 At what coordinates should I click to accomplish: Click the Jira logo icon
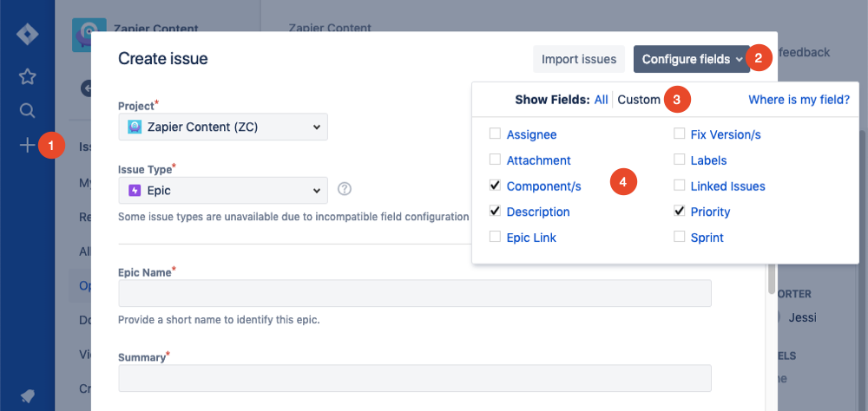(27, 35)
